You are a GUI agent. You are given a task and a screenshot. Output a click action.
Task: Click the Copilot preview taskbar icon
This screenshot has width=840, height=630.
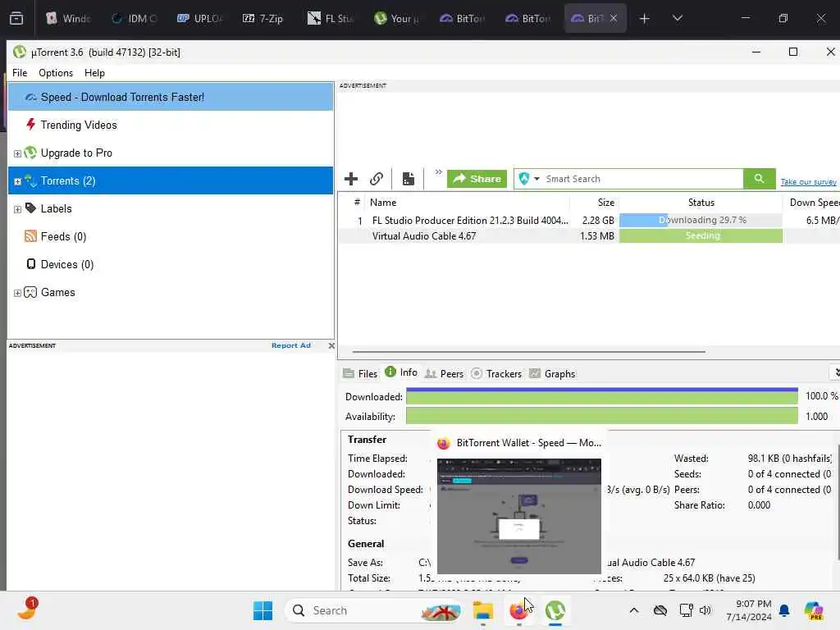pos(814,610)
